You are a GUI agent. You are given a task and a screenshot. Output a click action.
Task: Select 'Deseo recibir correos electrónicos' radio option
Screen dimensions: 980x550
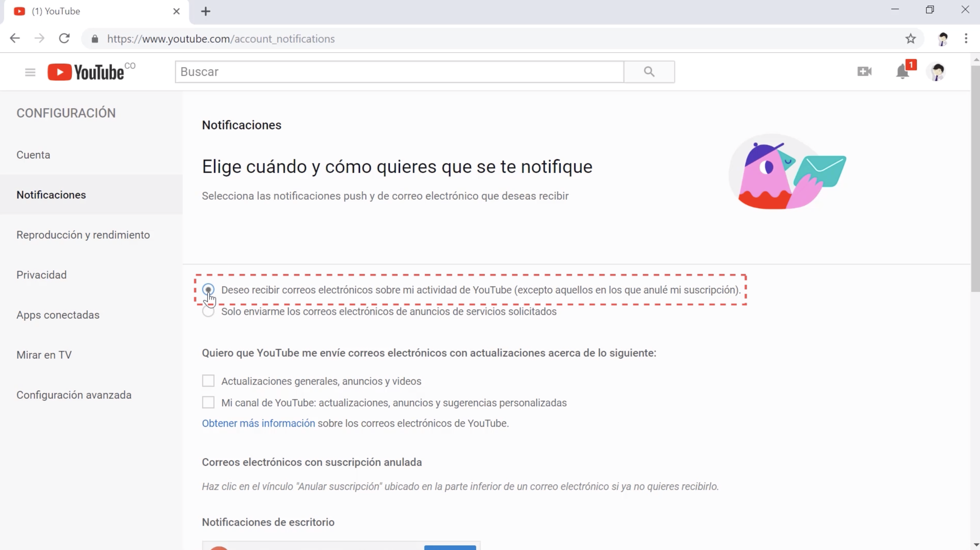[x=208, y=289]
